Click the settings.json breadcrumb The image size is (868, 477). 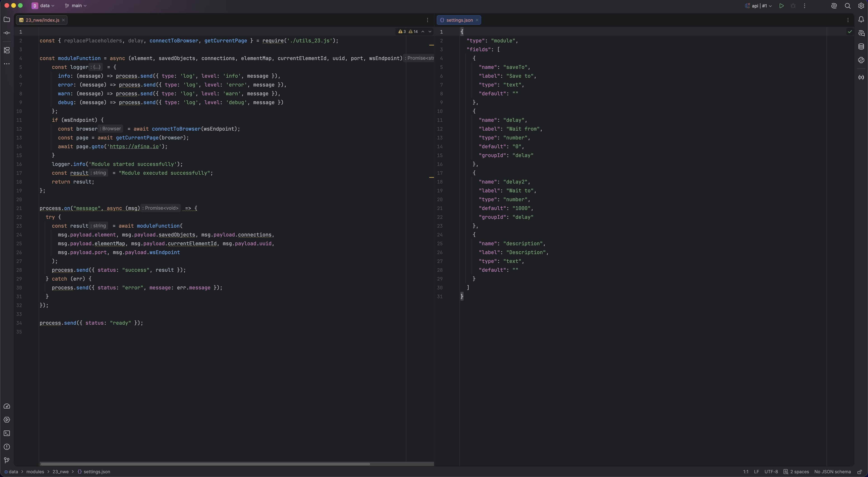[x=94, y=472]
